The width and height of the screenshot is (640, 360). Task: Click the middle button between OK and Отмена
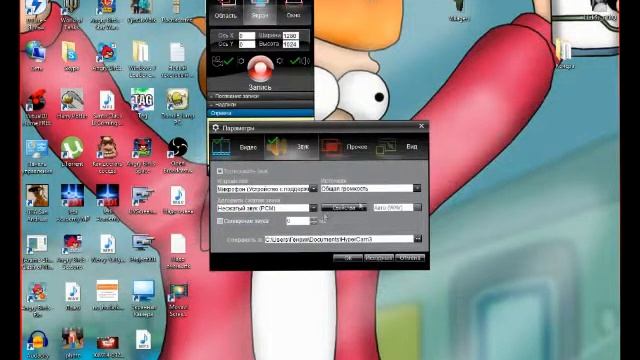(x=379, y=258)
